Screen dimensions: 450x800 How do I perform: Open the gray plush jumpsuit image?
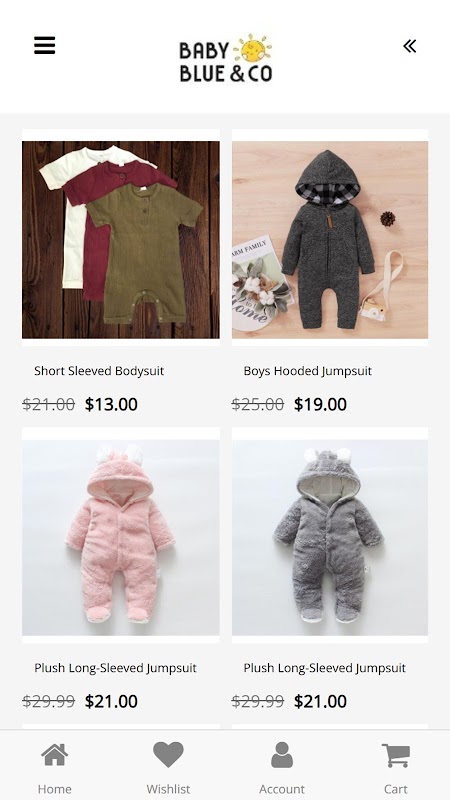pyautogui.click(x=330, y=537)
